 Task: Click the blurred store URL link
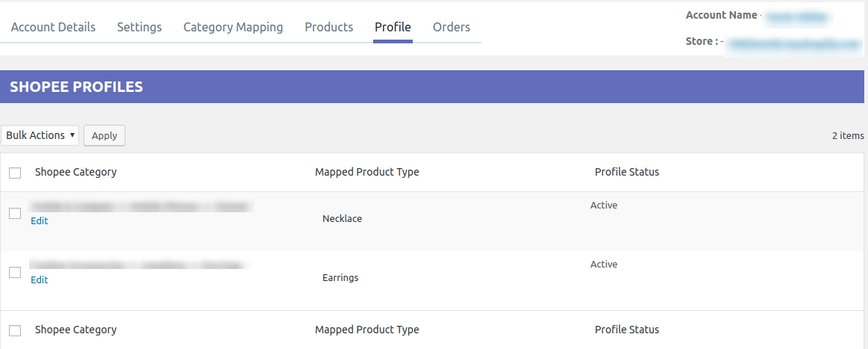point(794,45)
